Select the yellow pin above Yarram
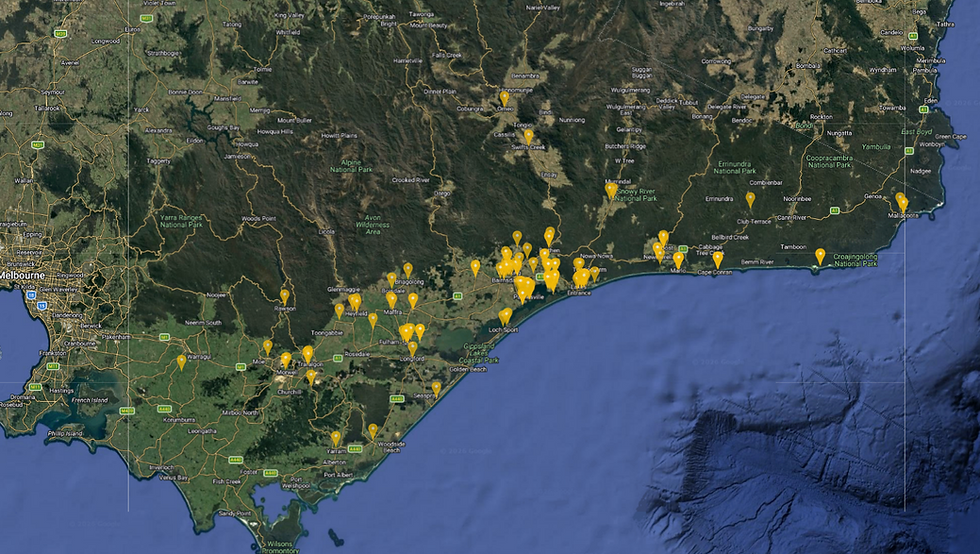Screen dimensions: 980x554 336,438
